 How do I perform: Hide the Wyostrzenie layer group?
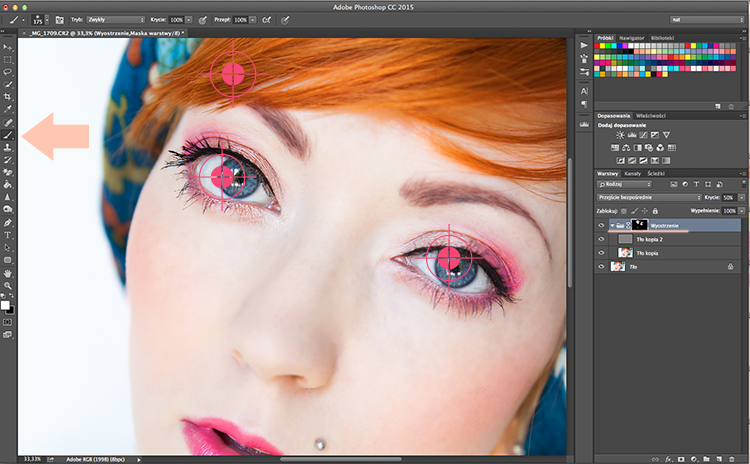coord(601,225)
